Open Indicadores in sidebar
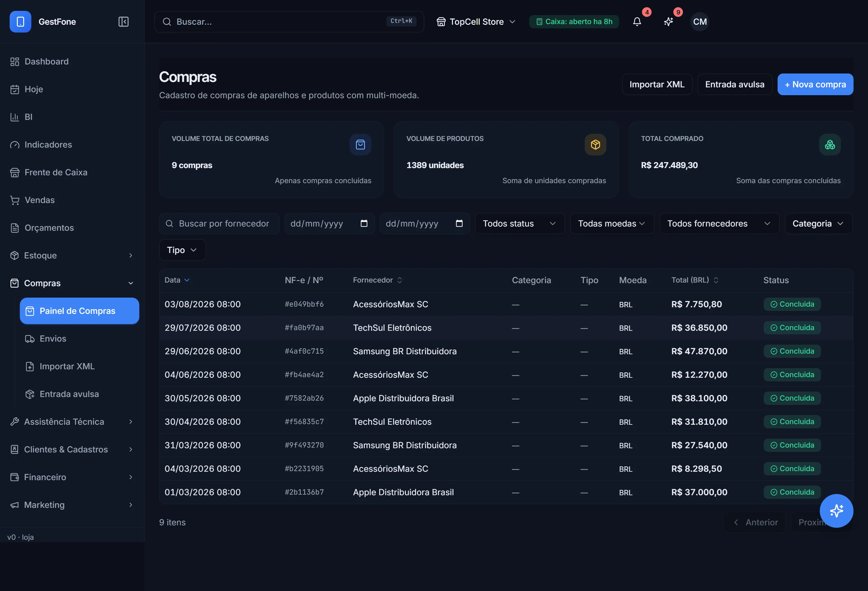 point(72,145)
